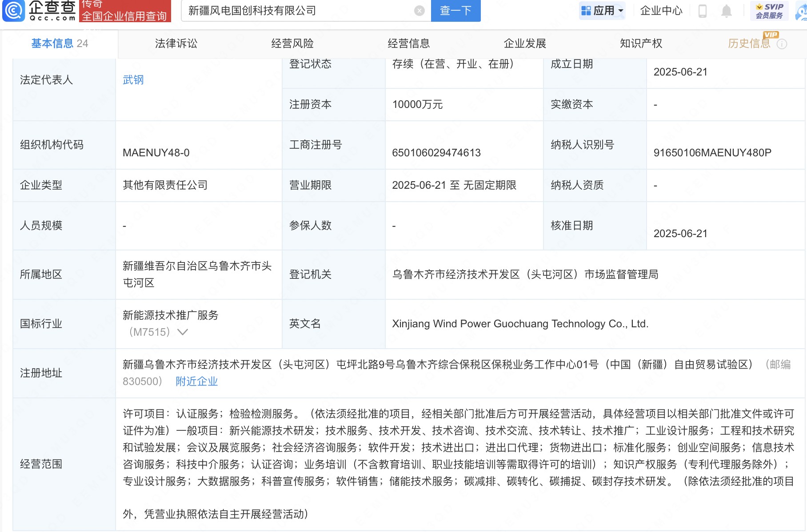
Task: Click the 查一下 search button
Action: click(455, 11)
